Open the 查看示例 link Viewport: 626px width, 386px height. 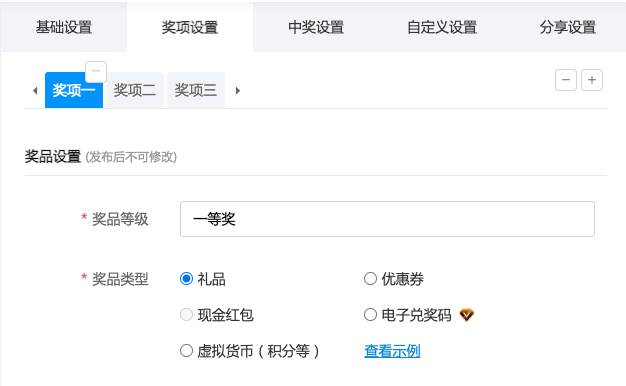(392, 351)
